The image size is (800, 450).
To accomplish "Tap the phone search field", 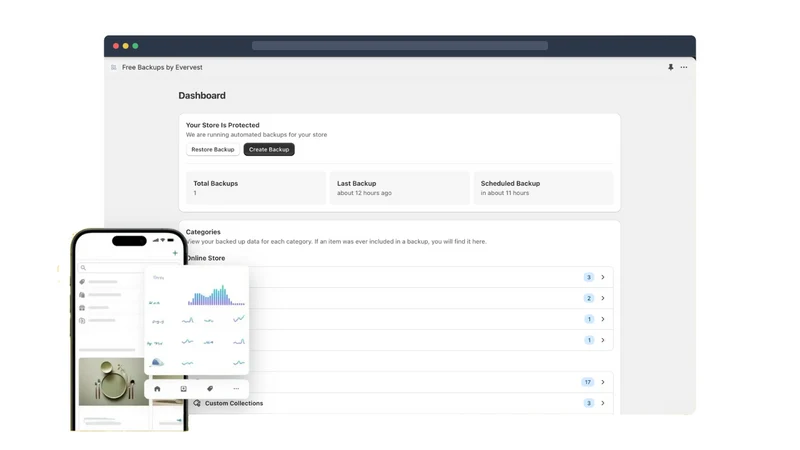I will [x=111, y=268].
